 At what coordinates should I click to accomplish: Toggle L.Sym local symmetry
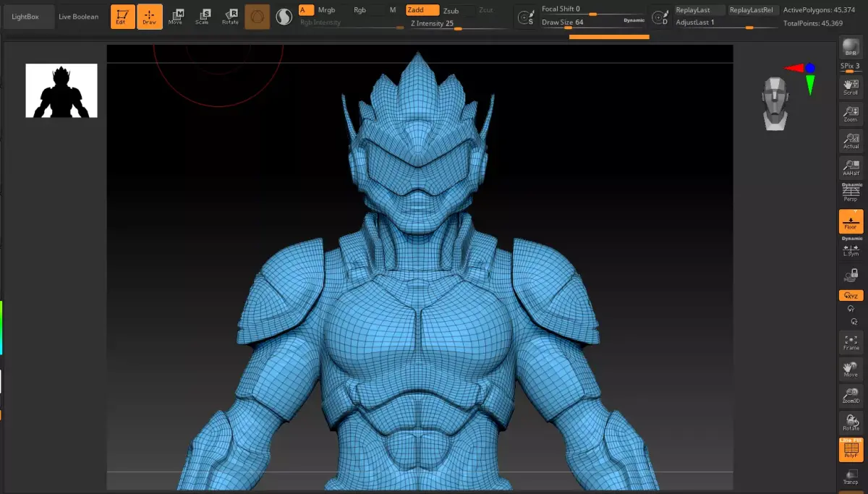851,247
